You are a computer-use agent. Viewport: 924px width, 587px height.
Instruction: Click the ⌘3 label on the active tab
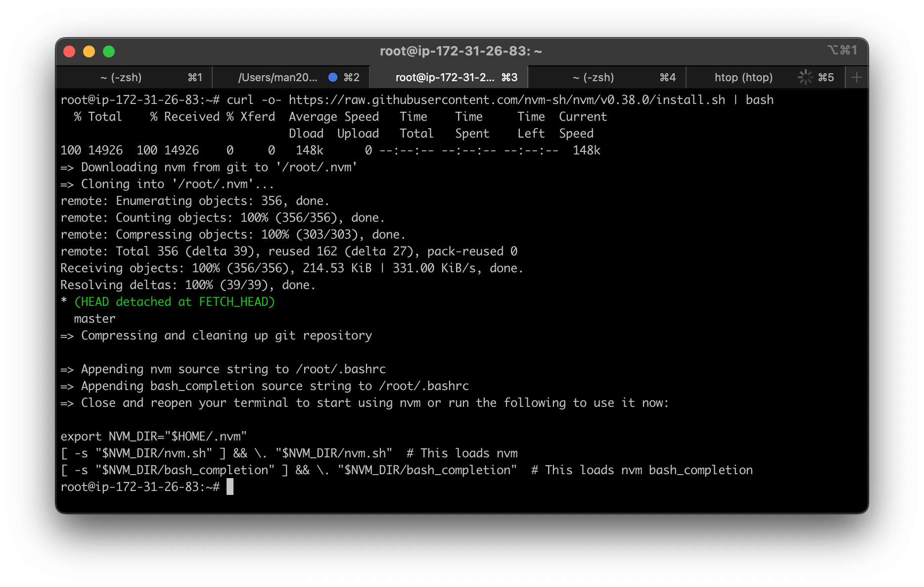(x=509, y=77)
